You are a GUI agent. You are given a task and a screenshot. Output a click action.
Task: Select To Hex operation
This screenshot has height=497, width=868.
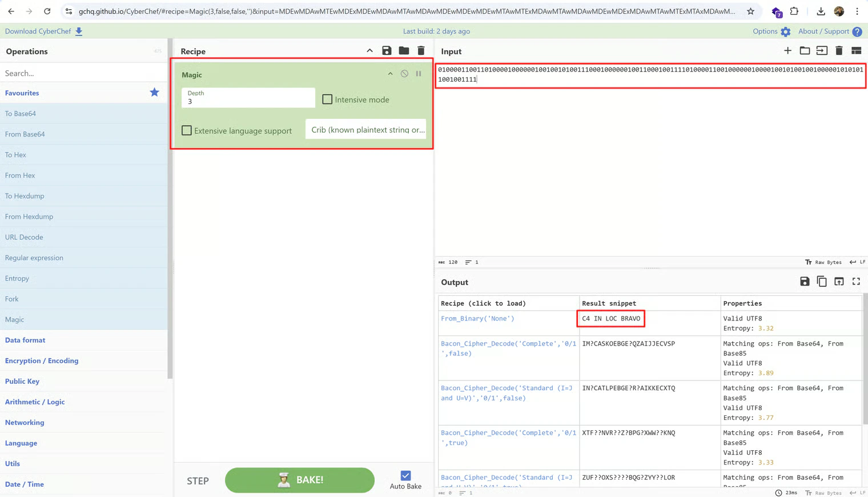[x=83, y=154]
